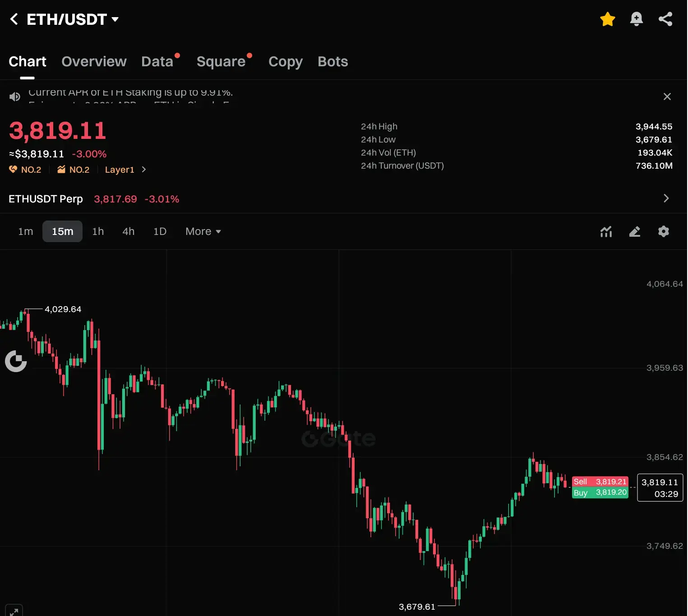Image resolution: width=688 pixels, height=616 pixels.
Task: Set a price alert with the bell icon
Action: [636, 19]
